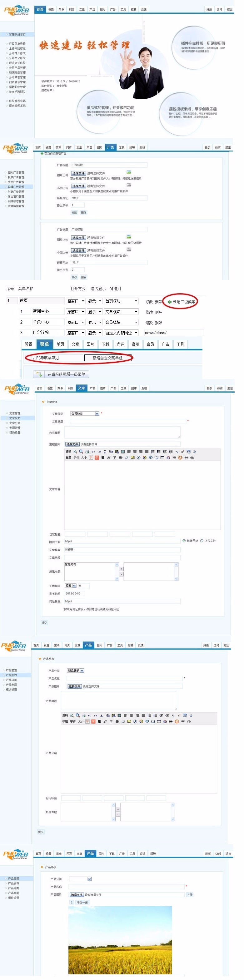This screenshot has height=980, width=244.
Task: Open highlighted 广告 tab on ad page
Action: point(110,147)
